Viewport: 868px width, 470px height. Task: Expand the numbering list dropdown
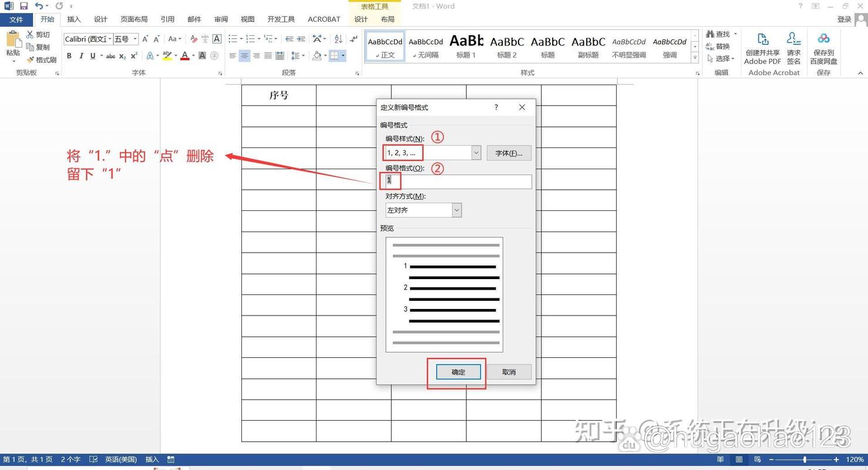pos(258,39)
